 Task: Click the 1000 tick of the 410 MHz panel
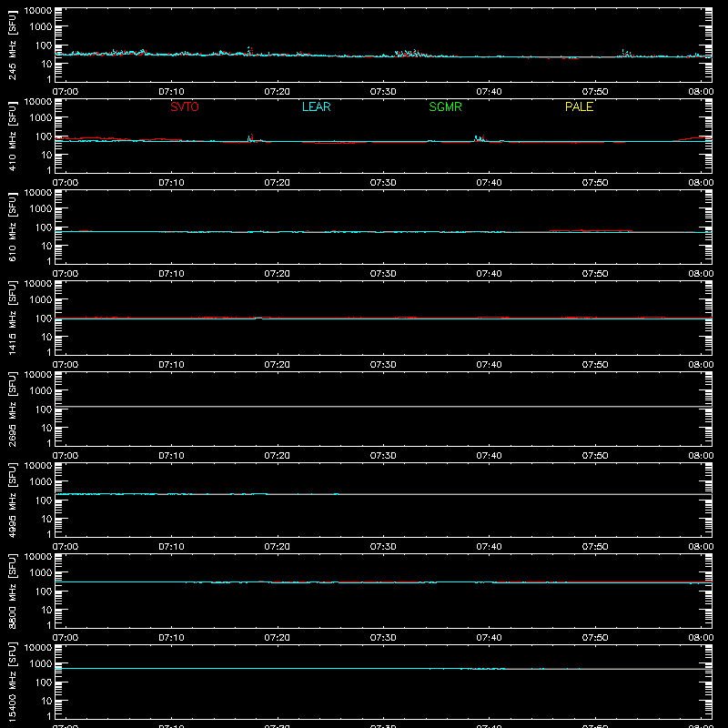pos(41,118)
